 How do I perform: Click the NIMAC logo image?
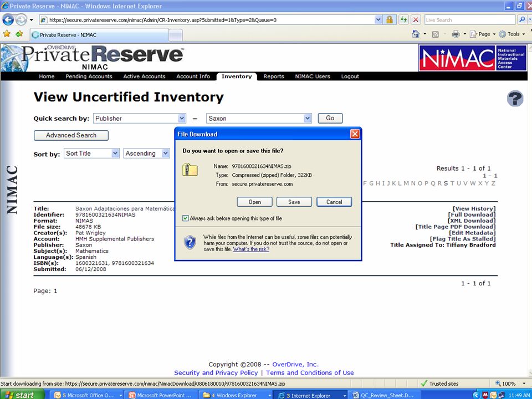473,58
